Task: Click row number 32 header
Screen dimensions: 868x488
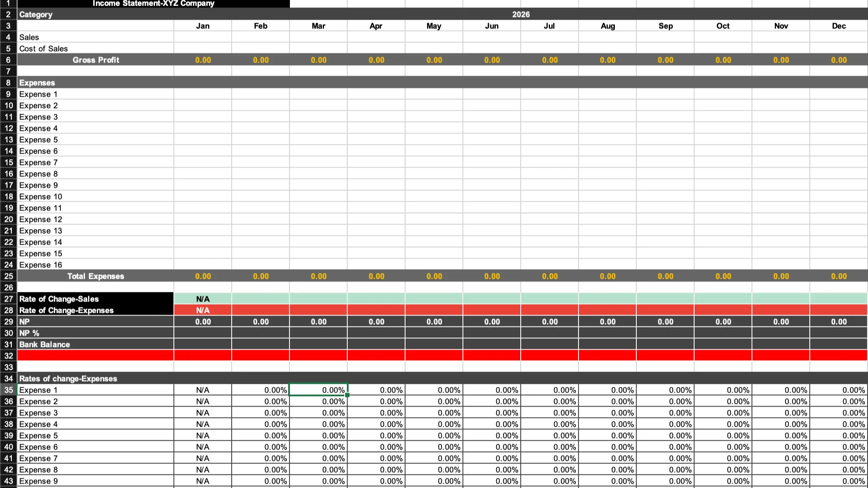Action: click(8, 356)
